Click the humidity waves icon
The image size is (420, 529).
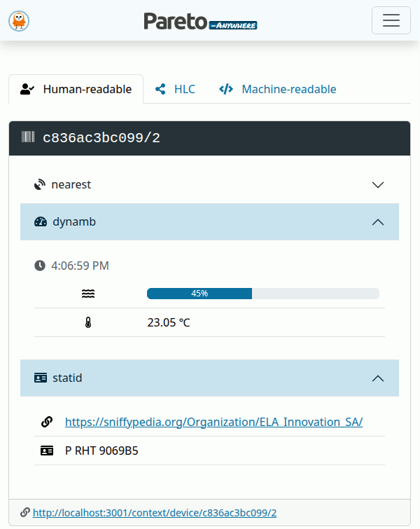coord(88,294)
